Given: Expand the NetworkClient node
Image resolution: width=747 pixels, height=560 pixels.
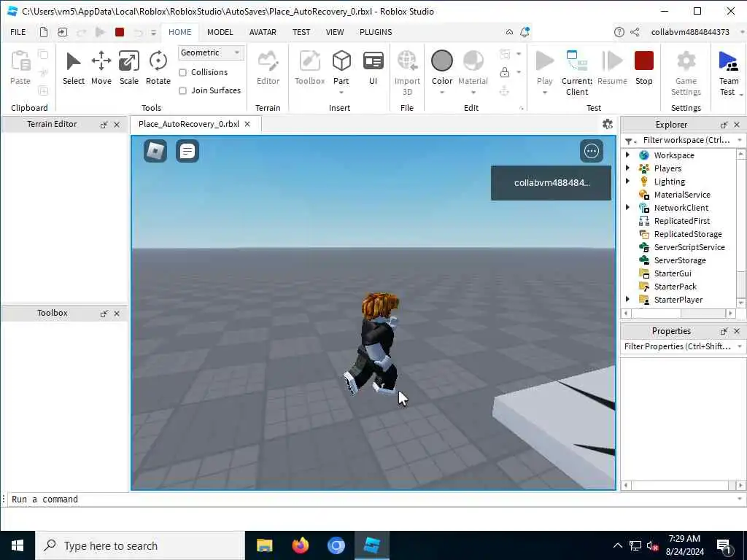Looking at the screenshot, I should 627,207.
